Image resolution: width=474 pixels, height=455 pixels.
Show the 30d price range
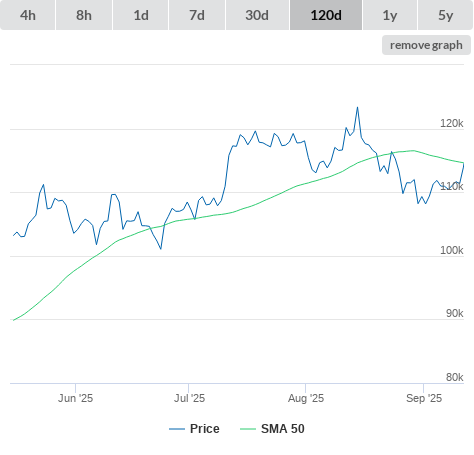(257, 15)
